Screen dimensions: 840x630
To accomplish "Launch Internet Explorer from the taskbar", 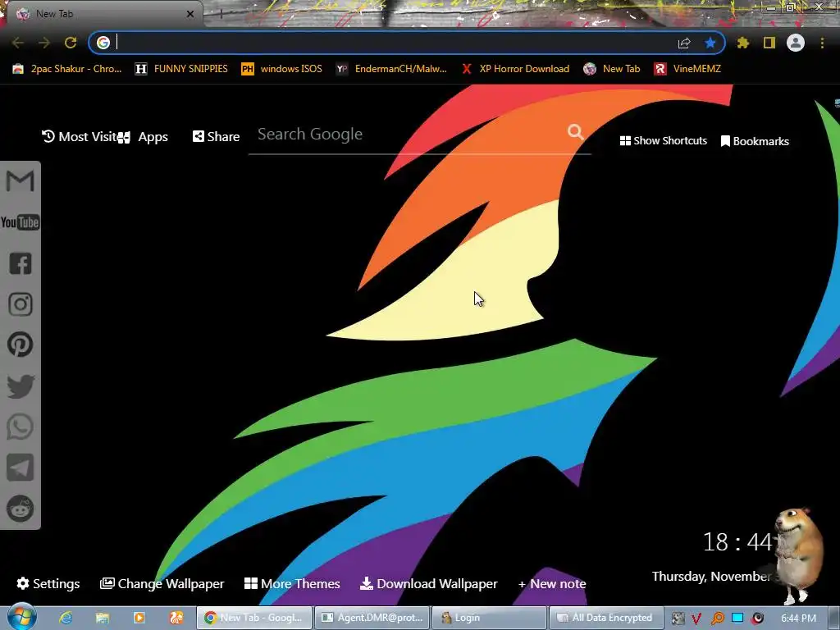I will click(x=66, y=618).
